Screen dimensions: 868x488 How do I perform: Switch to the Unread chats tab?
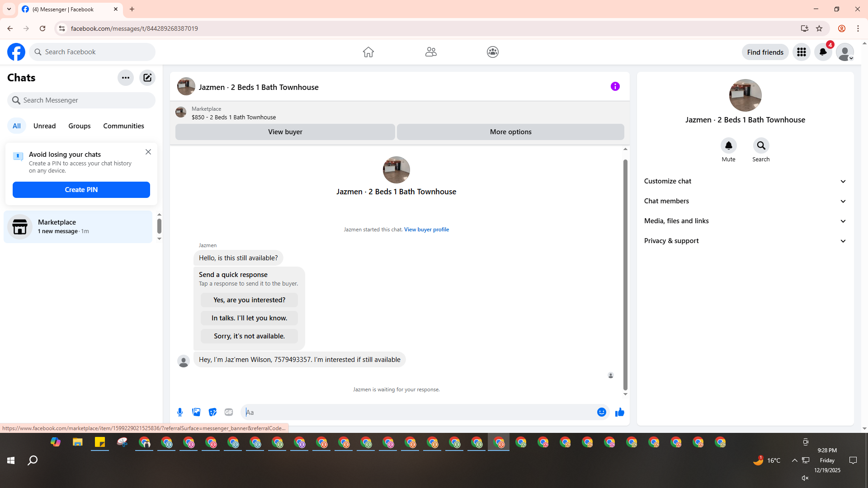[x=44, y=126]
